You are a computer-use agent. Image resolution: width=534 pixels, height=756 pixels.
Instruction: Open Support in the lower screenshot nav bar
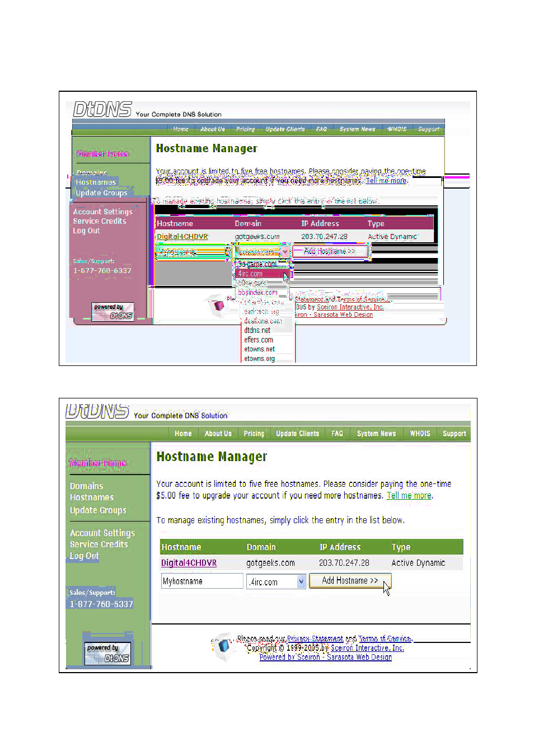coord(454,434)
